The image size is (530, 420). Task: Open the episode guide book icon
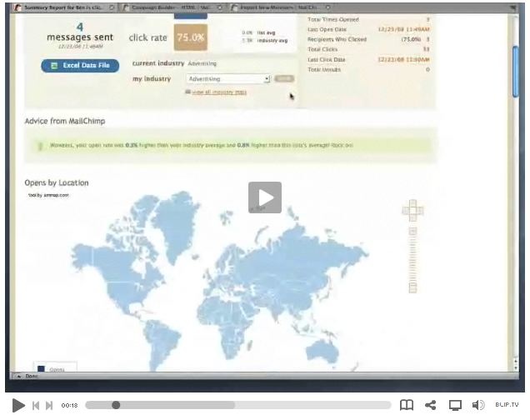pos(407,405)
